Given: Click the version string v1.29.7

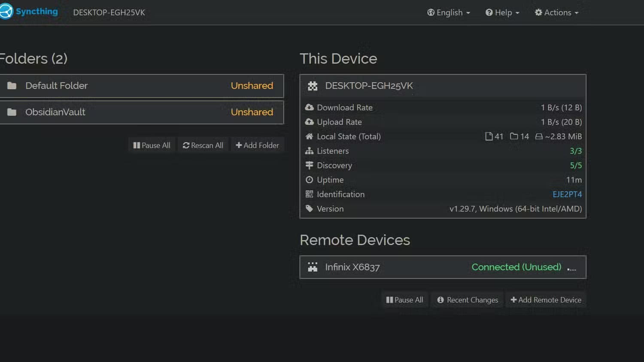Looking at the screenshot, I should click(516, 209).
